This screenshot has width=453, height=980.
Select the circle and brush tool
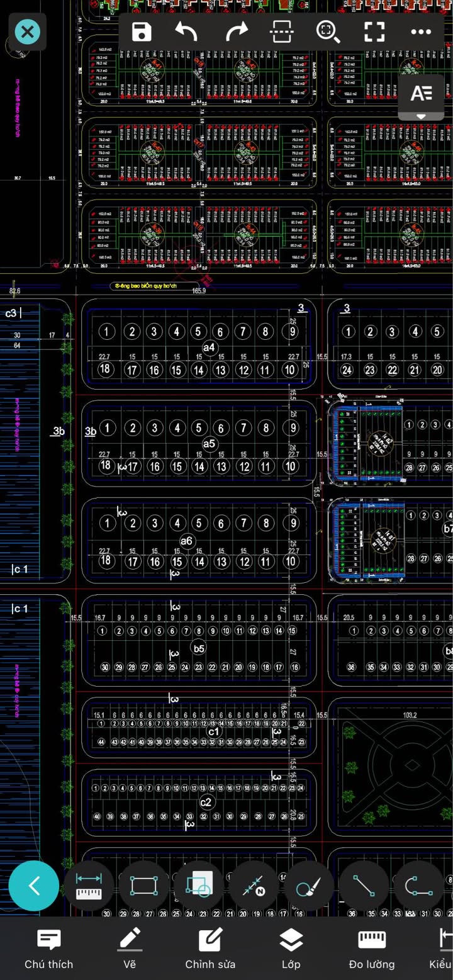coord(308,886)
